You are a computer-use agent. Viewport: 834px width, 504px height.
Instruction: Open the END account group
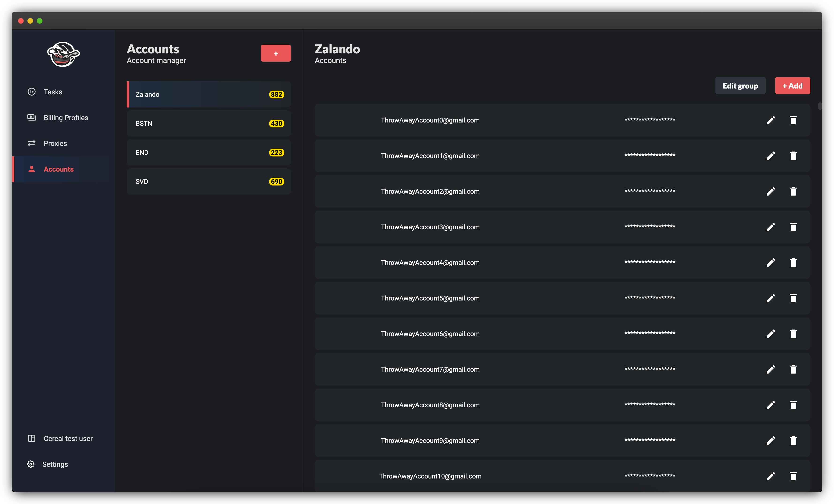[209, 152]
